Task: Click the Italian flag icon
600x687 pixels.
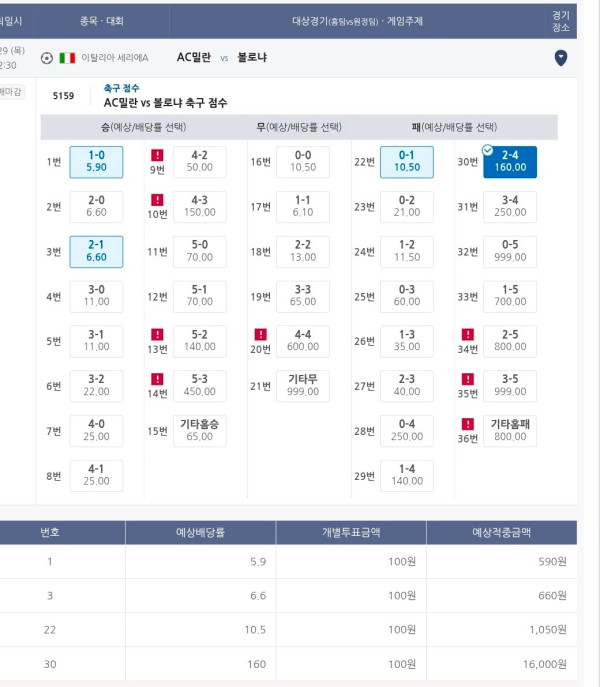Action: (x=67, y=58)
